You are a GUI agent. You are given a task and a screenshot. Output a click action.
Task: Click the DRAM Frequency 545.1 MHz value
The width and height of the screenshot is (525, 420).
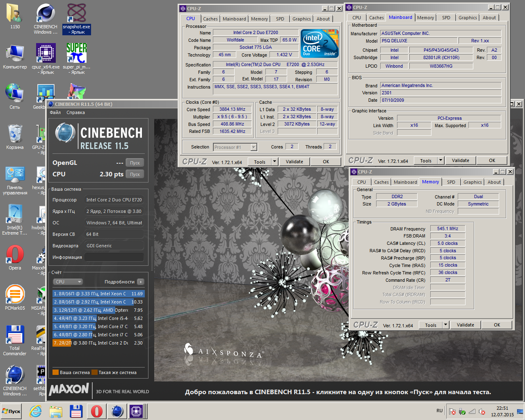click(x=448, y=228)
